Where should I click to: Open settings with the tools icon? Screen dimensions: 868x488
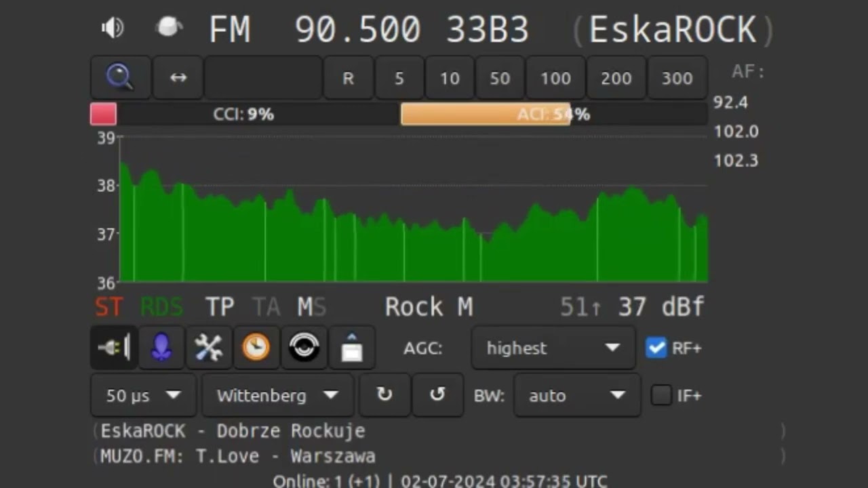coord(209,348)
